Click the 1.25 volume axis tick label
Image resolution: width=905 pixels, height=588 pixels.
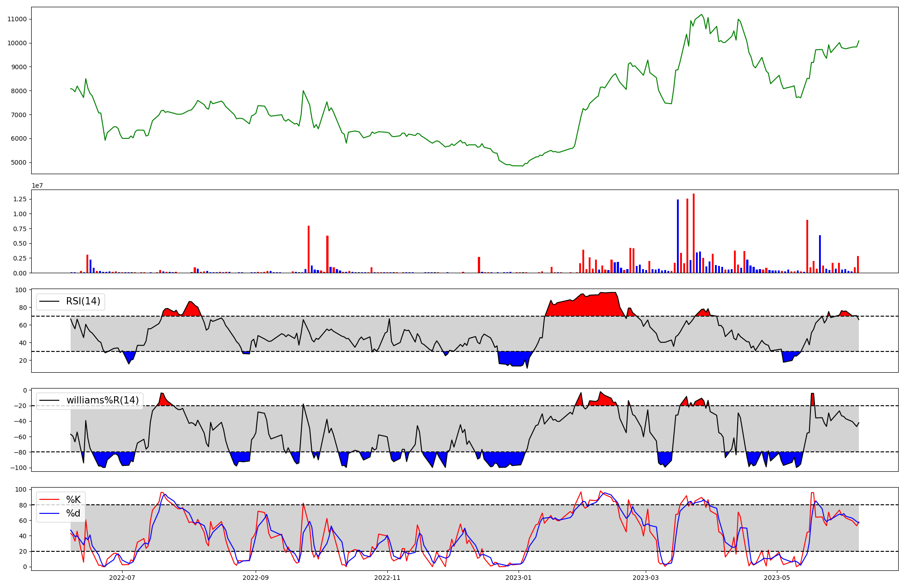[19, 199]
